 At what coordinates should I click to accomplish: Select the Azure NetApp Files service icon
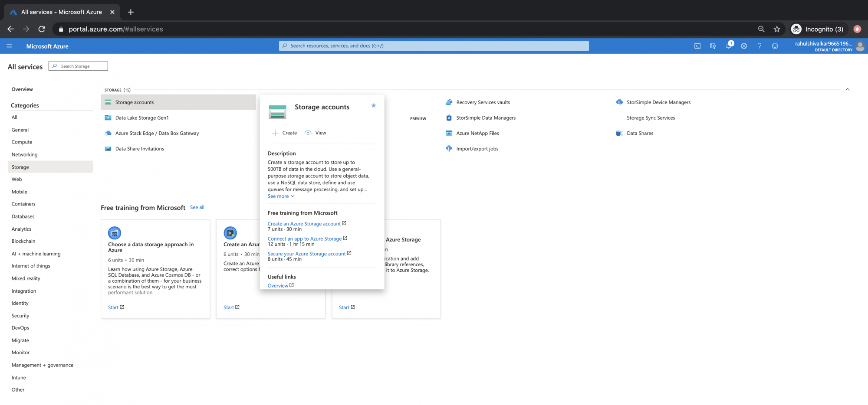(x=448, y=133)
